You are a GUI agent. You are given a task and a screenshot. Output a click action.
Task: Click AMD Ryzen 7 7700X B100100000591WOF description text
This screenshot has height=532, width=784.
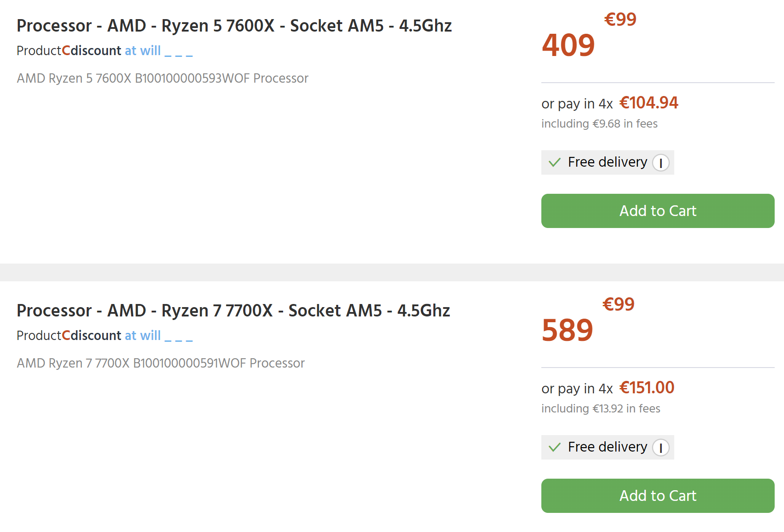(x=160, y=363)
